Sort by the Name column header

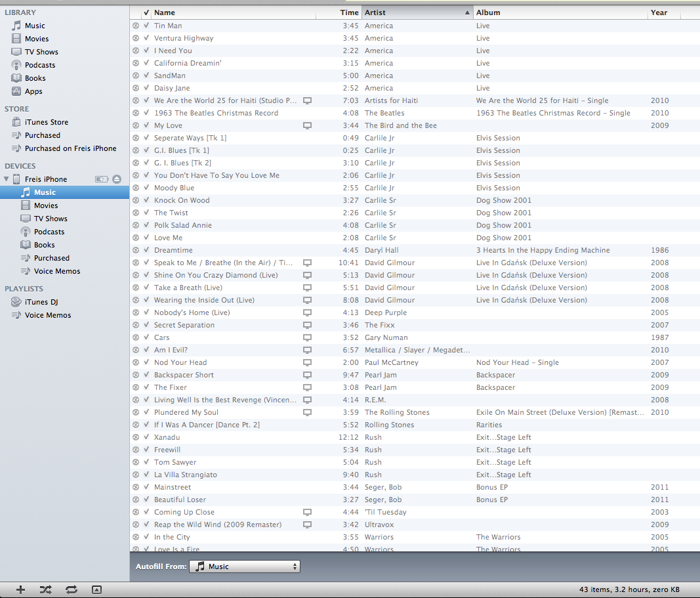[234, 12]
